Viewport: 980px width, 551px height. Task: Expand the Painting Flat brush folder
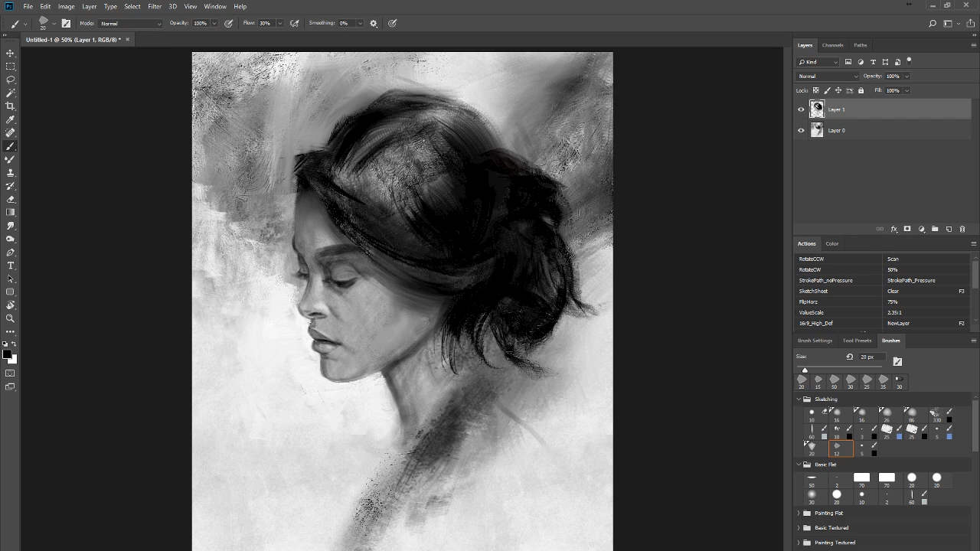pyautogui.click(x=799, y=513)
